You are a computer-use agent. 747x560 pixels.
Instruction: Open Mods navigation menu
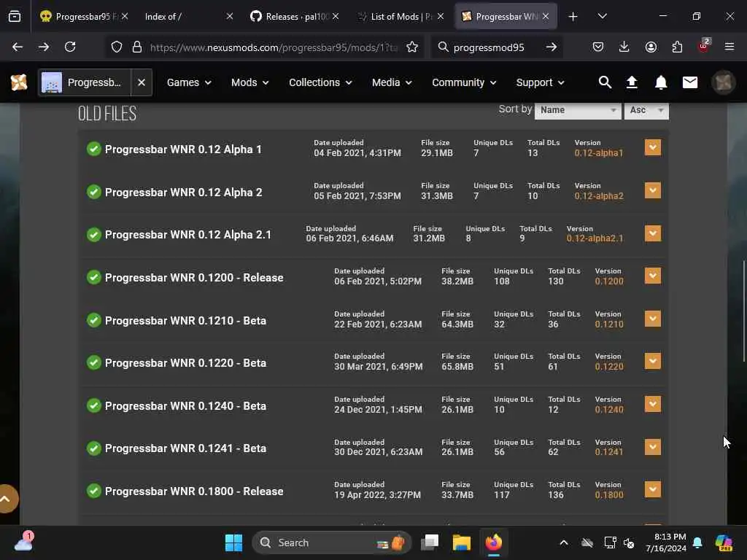[250, 82]
